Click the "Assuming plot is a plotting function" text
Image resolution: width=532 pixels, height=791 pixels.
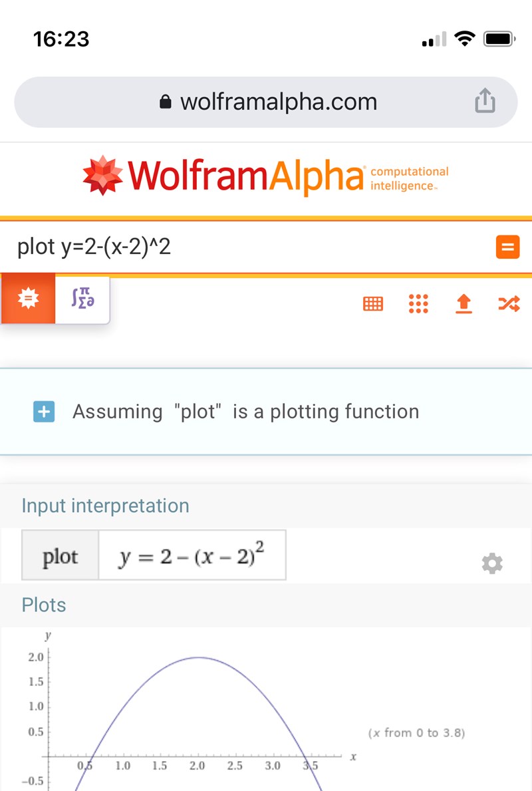point(246,412)
